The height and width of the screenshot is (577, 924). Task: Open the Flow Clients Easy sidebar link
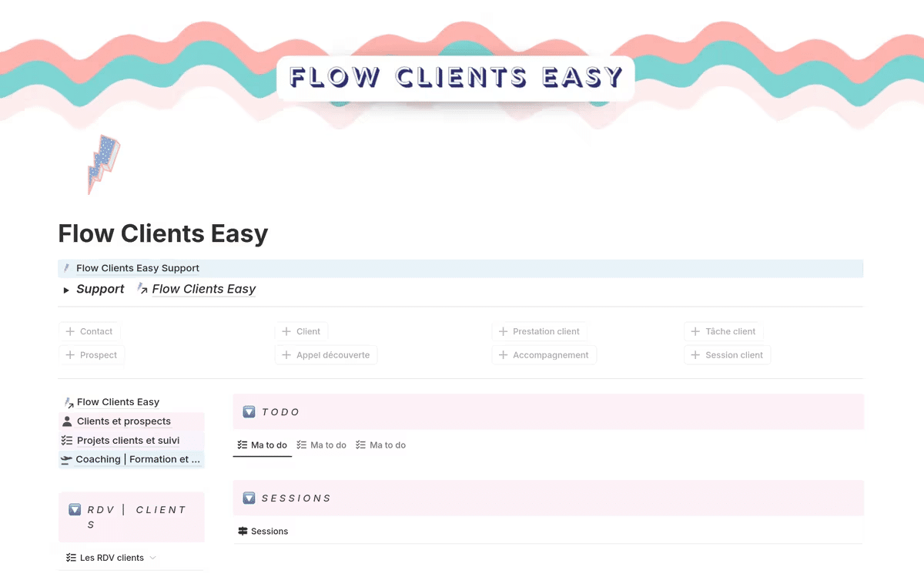(x=118, y=402)
